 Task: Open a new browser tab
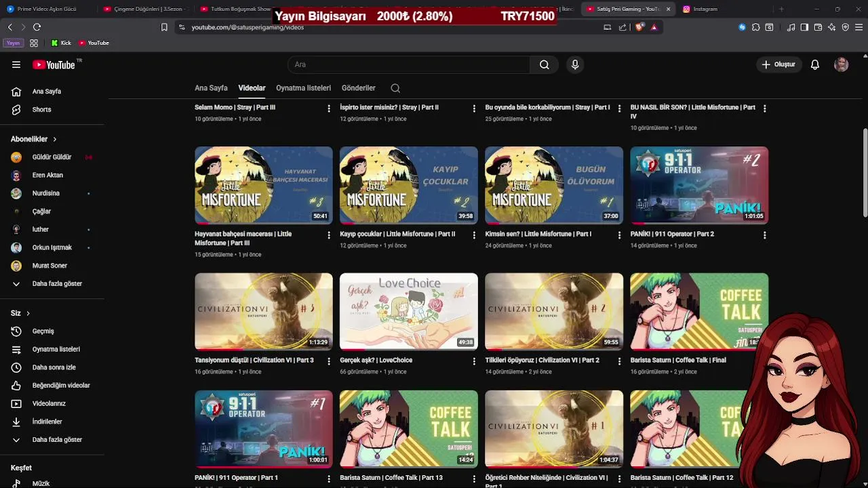[x=781, y=9]
